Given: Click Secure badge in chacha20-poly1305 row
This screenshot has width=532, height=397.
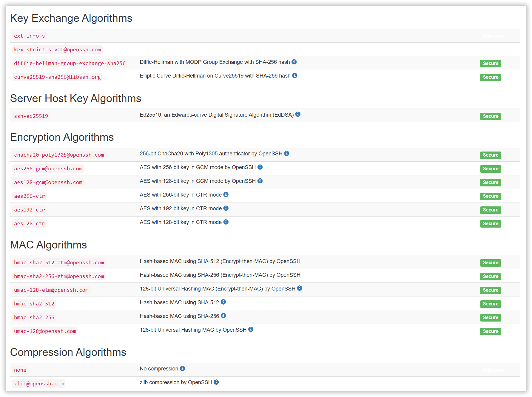Looking at the screenshot, I should pos(491,155).
